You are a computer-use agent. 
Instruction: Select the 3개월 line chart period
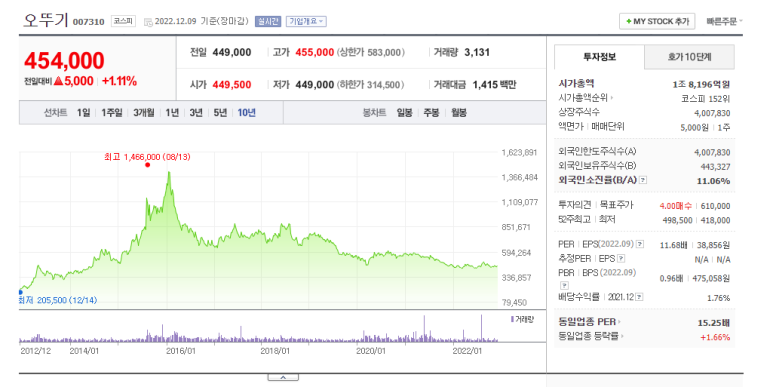click(x=144, y=113)
